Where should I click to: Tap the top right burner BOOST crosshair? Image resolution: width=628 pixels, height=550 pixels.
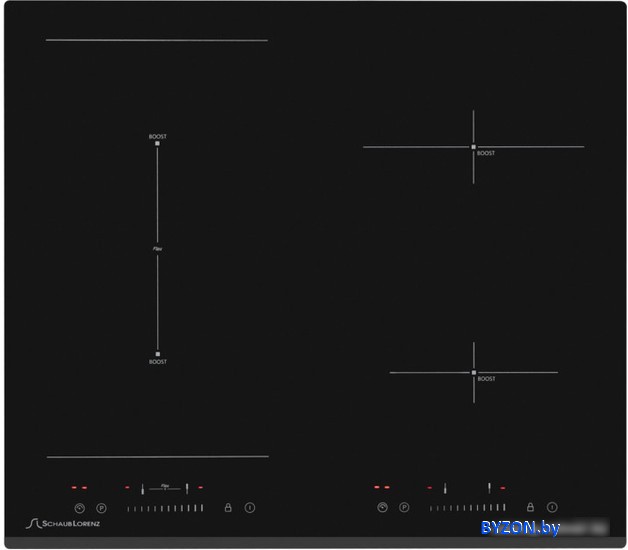point(473,147)
